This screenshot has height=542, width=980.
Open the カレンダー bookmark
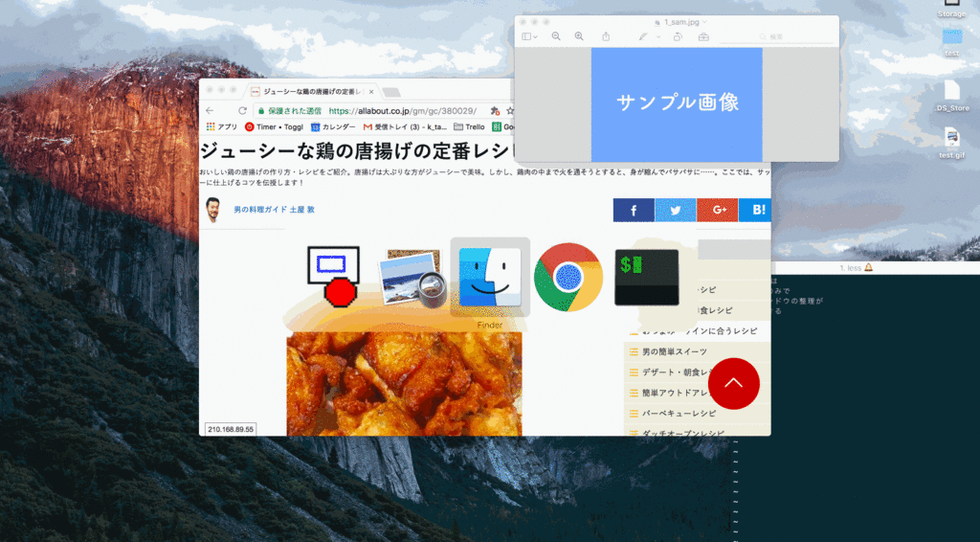tap(333, 127)
